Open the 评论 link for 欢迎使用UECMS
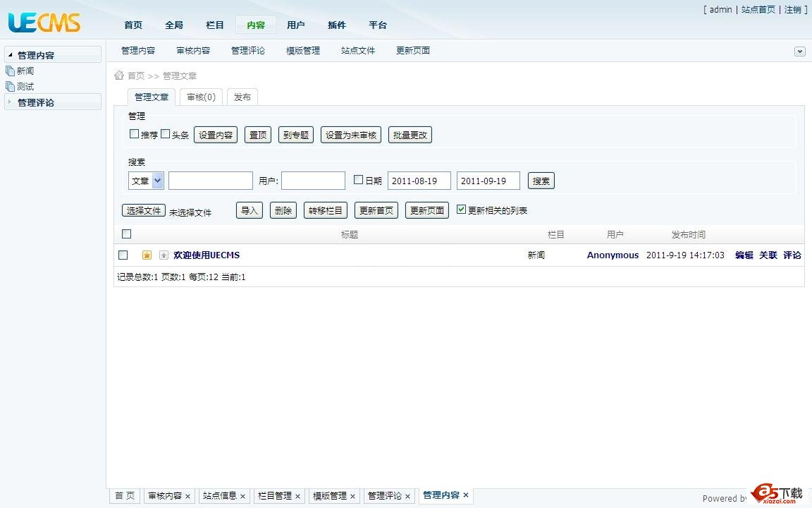 [792, 255]
